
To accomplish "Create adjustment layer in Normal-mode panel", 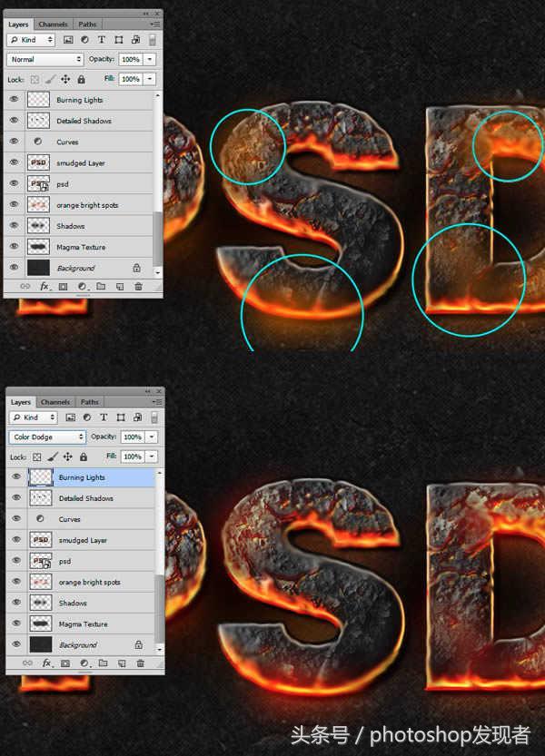I will tap(82, 287).
